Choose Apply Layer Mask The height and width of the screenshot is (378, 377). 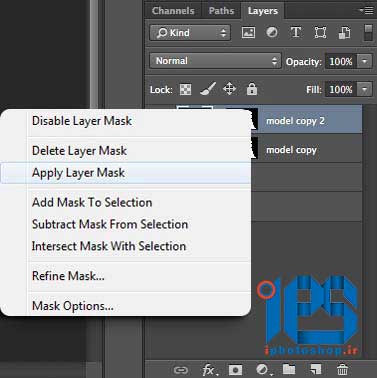(x=126, y=173)
